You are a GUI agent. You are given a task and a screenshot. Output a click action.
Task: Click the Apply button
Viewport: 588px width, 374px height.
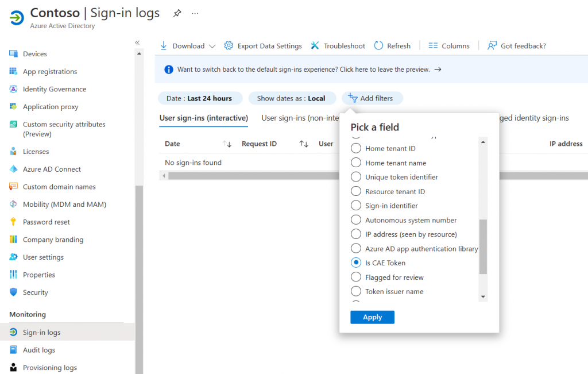click(372, 317)
